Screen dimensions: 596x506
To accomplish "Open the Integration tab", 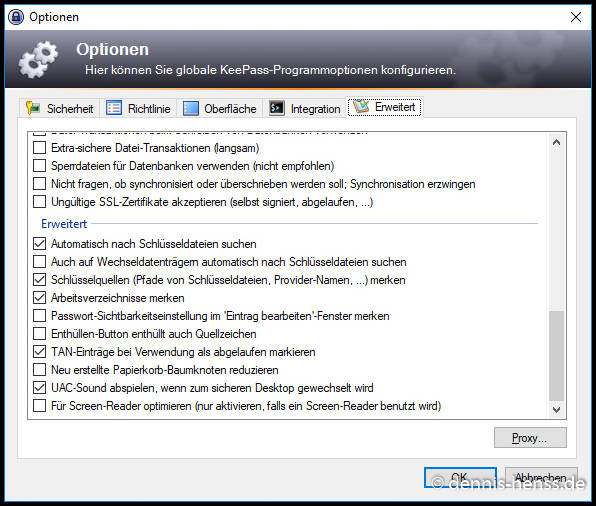I will coord(305,108).
